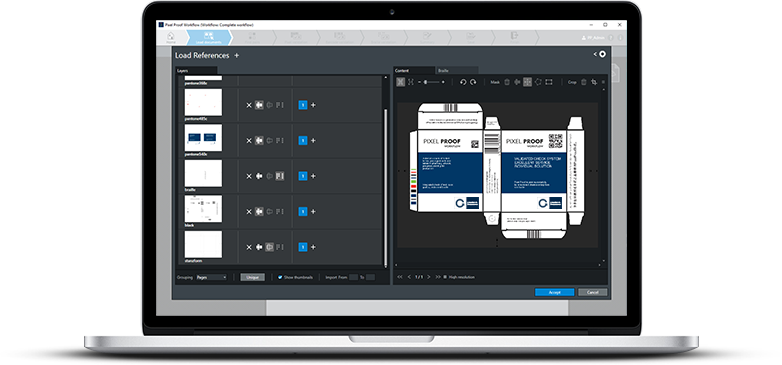Image resolution: width=782 pixels, height=365 pixels.
Task: Toggle the highlighted braille-layer type icon
Action: (279, 176)
